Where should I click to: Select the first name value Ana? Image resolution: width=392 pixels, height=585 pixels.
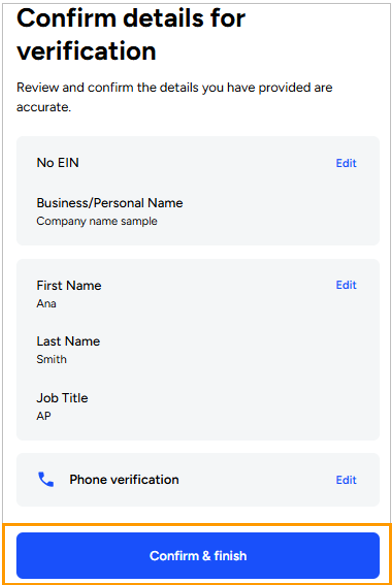point(46,304)
